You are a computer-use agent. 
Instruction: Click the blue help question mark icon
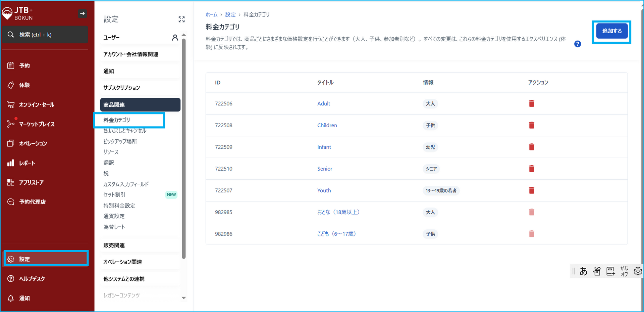(577, 44)
